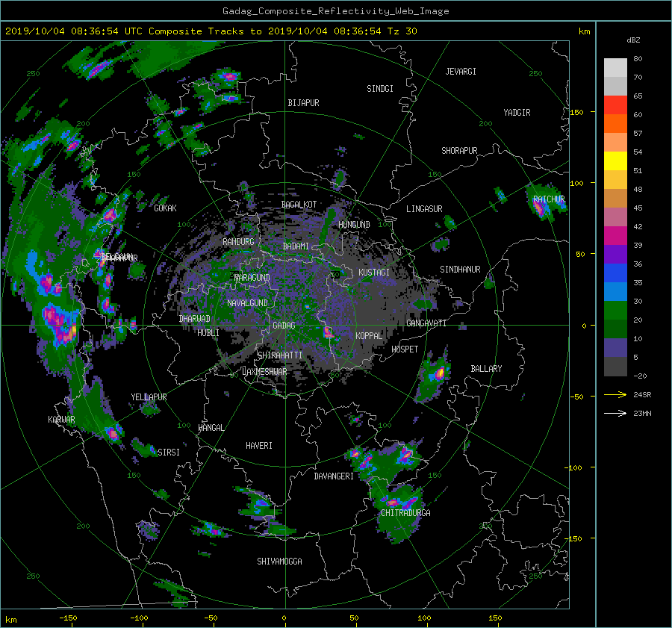Select the SHIRAHATTI label

(280, 355)
